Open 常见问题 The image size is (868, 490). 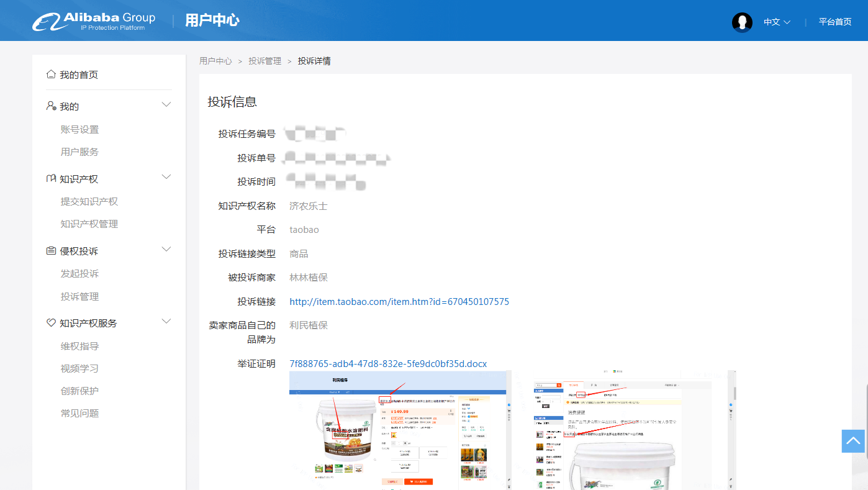click(x=79, y=413)
